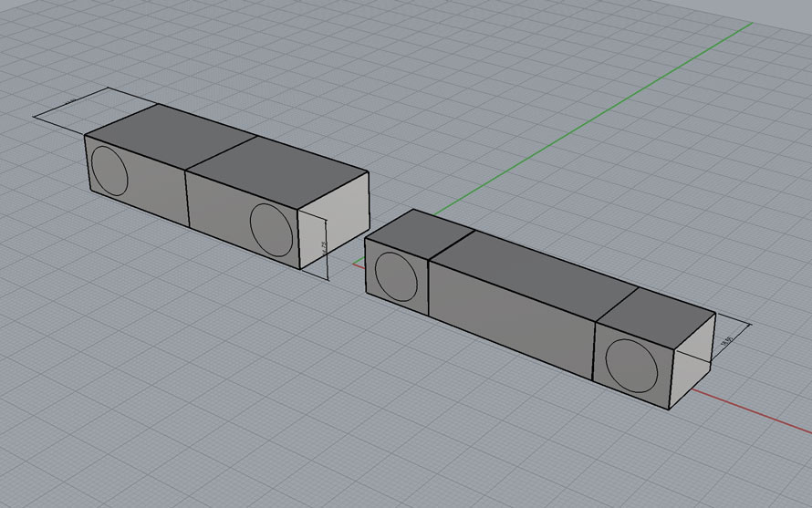The width and height of the screenshot is (812, 508).
Task: Click the red X-axis line
Action: pyautogui.click(x=751, y=411)
